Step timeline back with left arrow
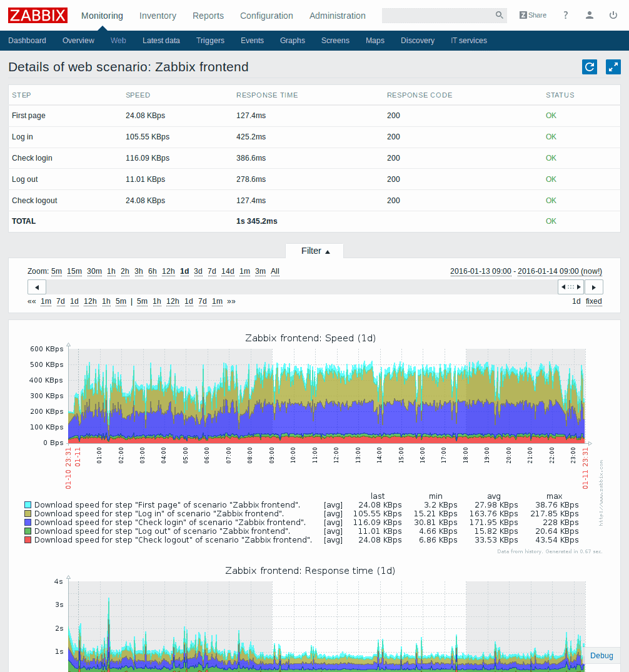The width and height of the screenshot is (629, 672). click(36, 287)
